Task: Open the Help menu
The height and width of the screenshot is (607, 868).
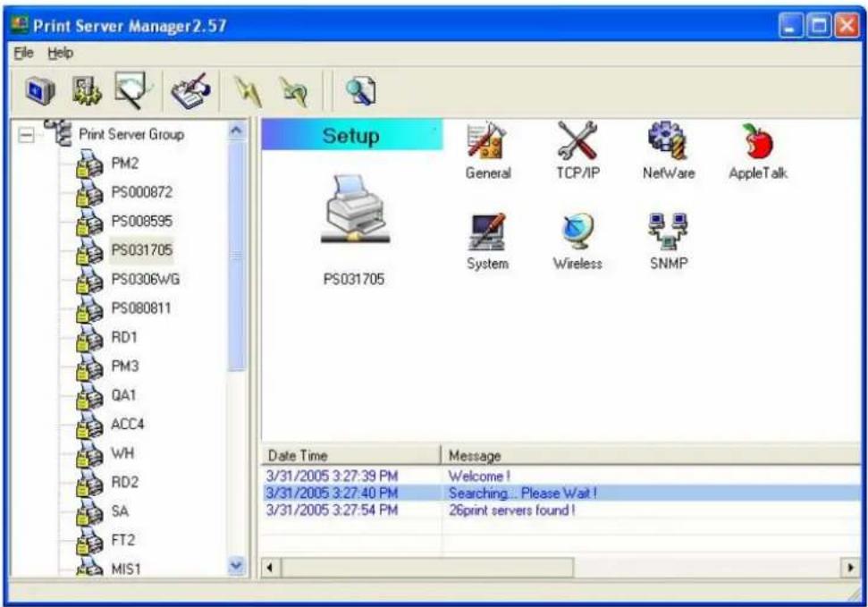Action: (x=60, y=53)
